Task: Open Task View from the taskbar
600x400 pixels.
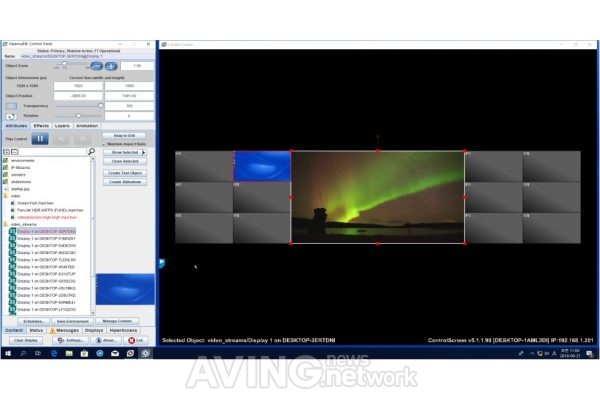Action: click(38, 354)
